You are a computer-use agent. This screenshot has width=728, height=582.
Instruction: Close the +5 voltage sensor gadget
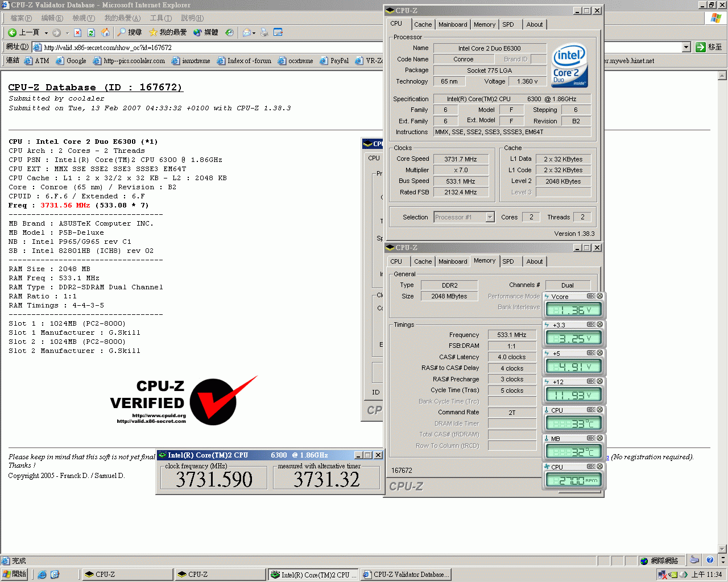point(599,353)
